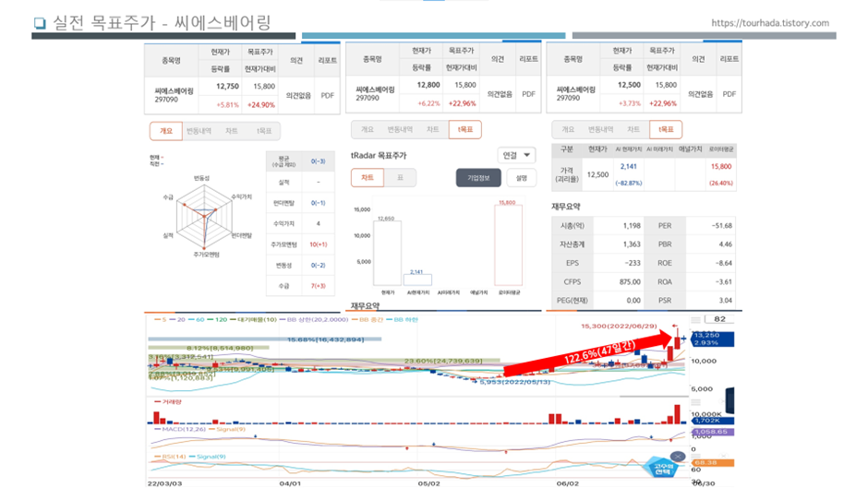Close the 고수의 선택 badge with X
The image size is (868, 488).
pos(678,457)
